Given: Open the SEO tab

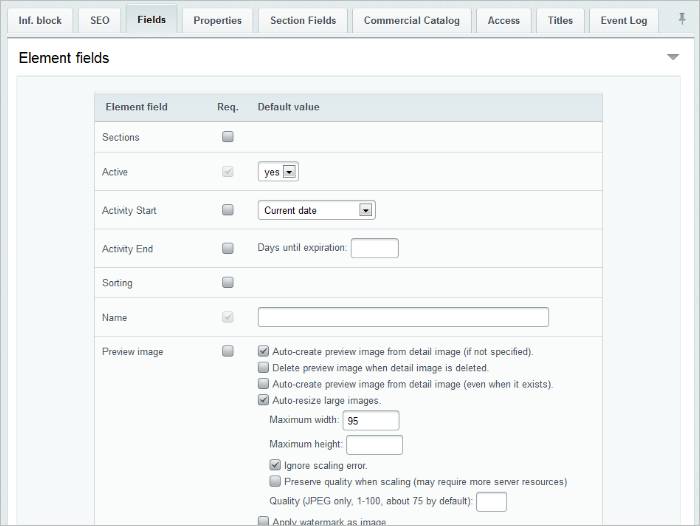Looking at the screenshot, I should click(100, 21).
